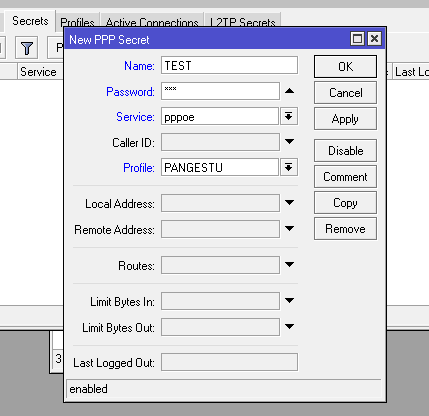The image size is (429, 416).
Task: Click the Remote Address input field
Action: (x=220, y=229)
